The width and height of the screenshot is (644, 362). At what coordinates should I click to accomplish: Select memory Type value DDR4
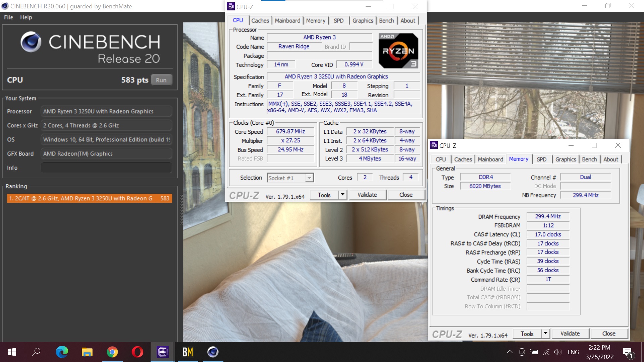coord(485,177)
